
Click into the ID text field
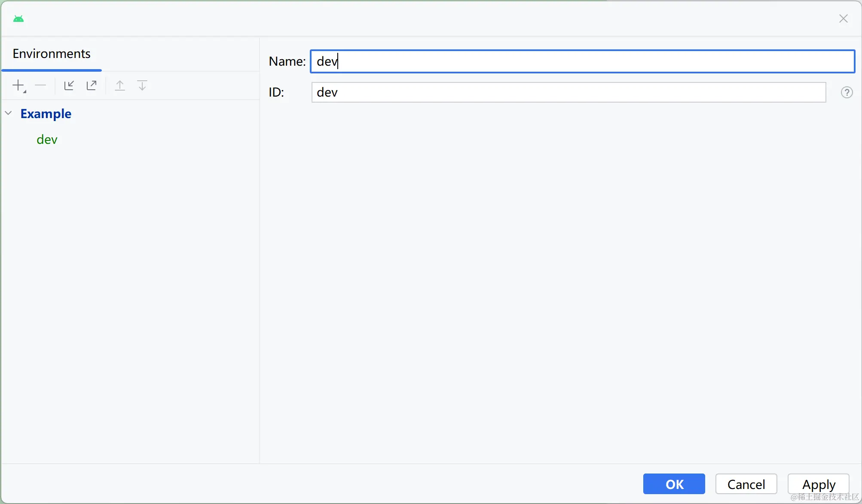click(568, 92)
